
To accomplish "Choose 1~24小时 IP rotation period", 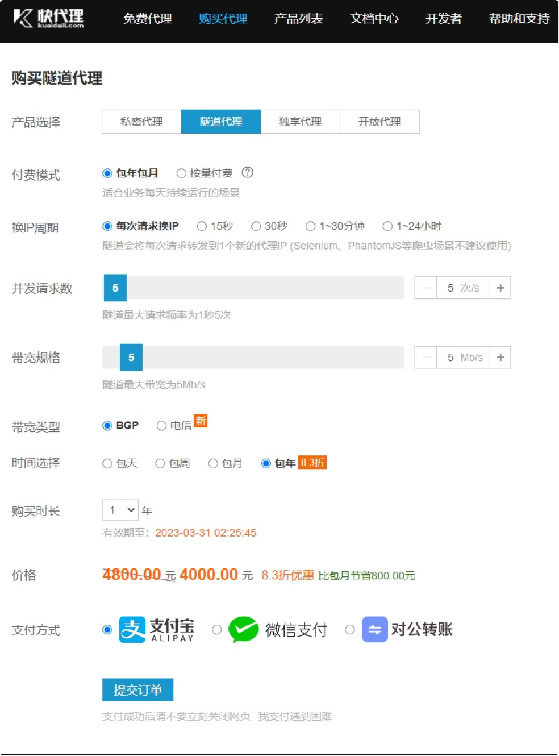I will point(387,226).
